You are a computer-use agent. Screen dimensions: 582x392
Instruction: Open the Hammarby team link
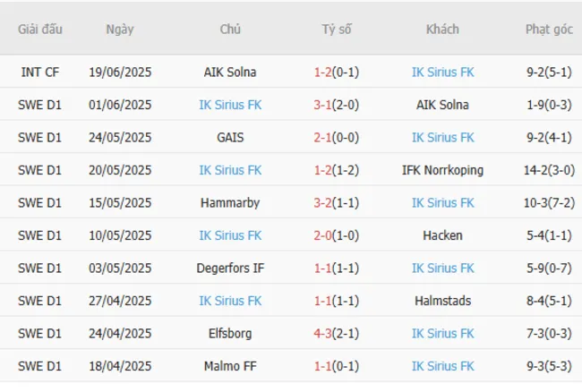coord(230,203)
